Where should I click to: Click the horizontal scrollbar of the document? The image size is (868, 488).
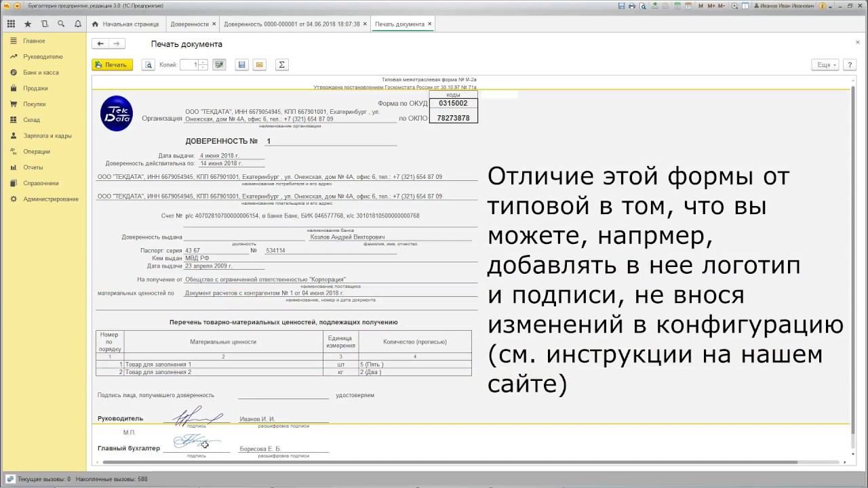coord(471,462)
